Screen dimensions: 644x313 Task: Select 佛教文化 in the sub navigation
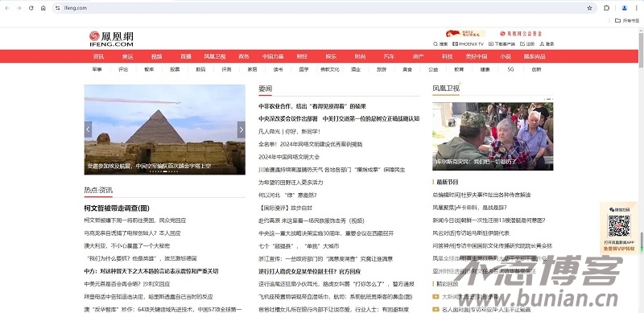pos(330,69)
